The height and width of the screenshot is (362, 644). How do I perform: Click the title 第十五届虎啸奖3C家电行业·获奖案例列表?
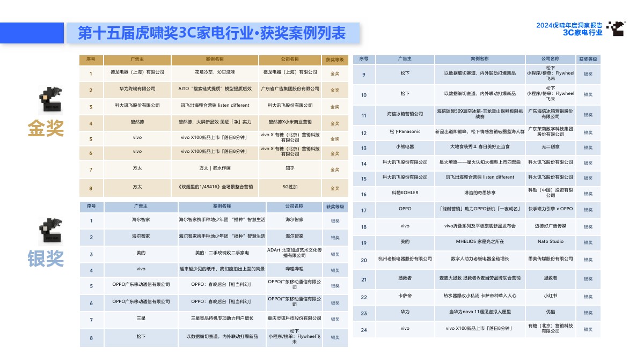212,33
